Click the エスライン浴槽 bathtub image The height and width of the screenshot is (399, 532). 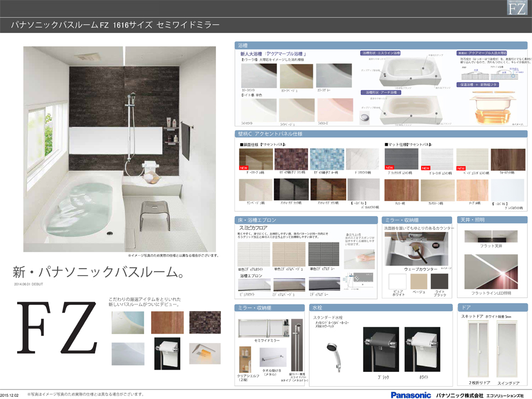click(410, 72)
